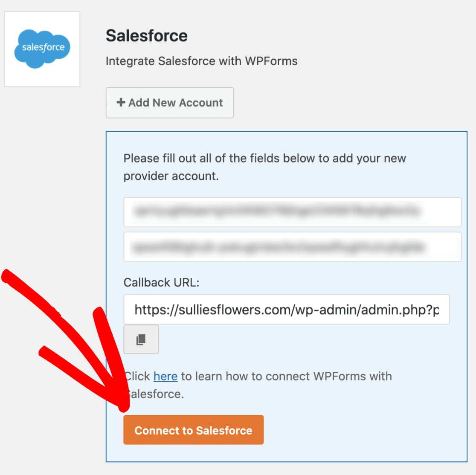Click the Integrate Salesforce with WPForms subtitle

[x=202, y=61]
